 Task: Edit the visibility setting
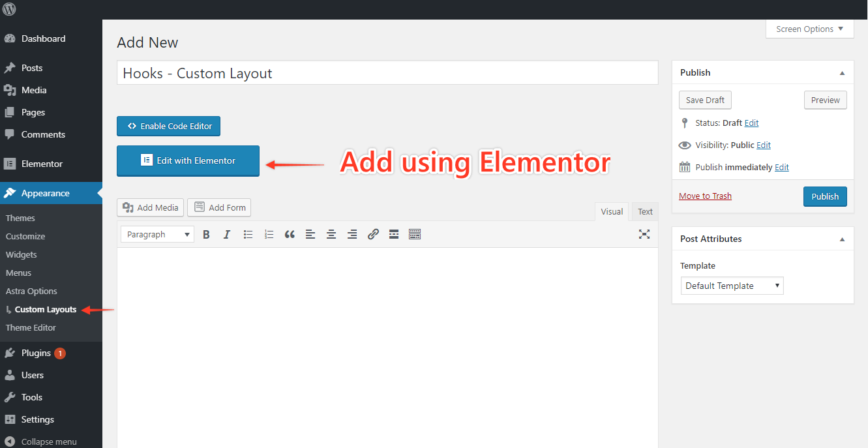(x=764, y=145)
